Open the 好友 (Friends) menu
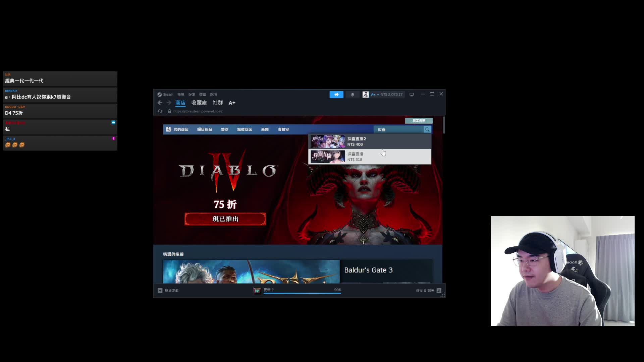This screenshot has width=644, height=362. click(192, 95)
